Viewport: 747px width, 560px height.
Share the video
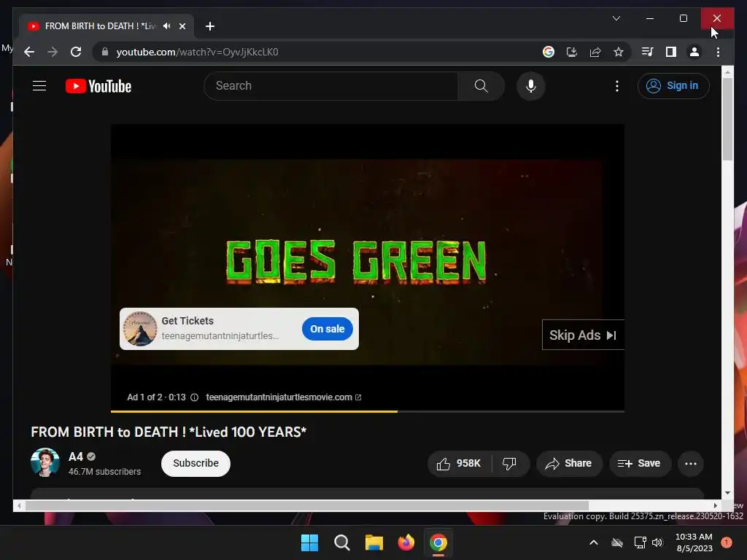569,463
